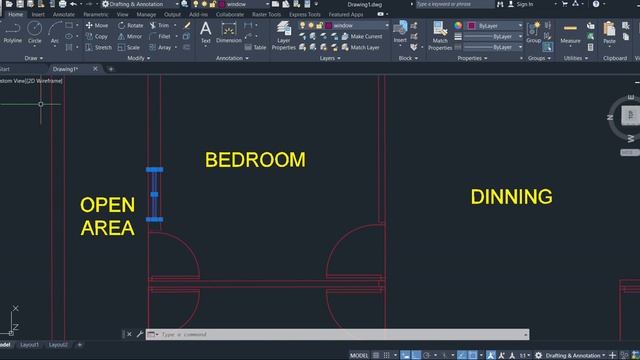Open Drafting & Annotation workspace dropdown at top
The height and width of the screenshot is (360, 640).
pyautogui.click(x=140, y=4)
